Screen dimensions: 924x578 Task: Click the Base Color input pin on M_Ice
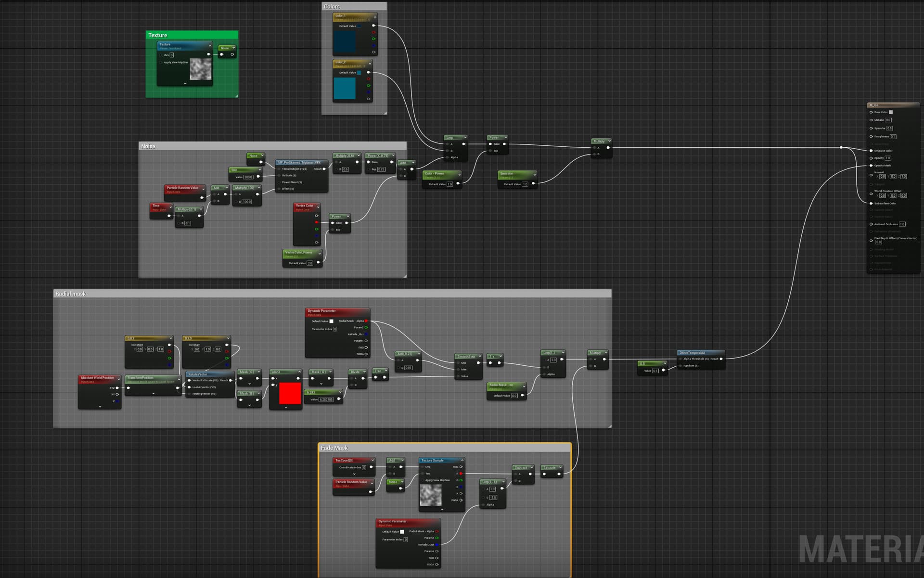pyautogui.click(x=871, y=112)
